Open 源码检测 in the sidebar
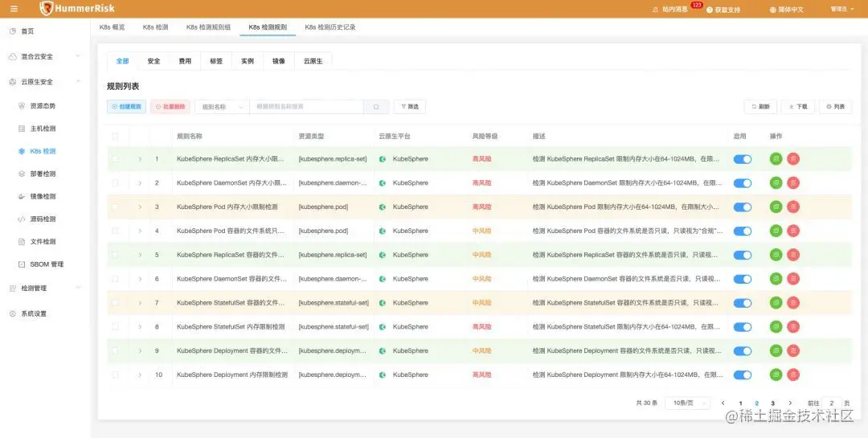This screenshot has width=868, height=438. coord(44,219)
